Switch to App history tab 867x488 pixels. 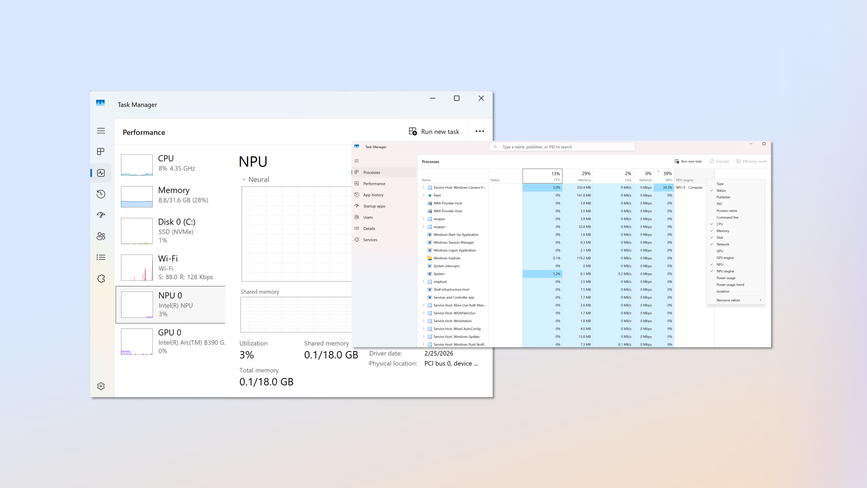[x=384, y=195]
